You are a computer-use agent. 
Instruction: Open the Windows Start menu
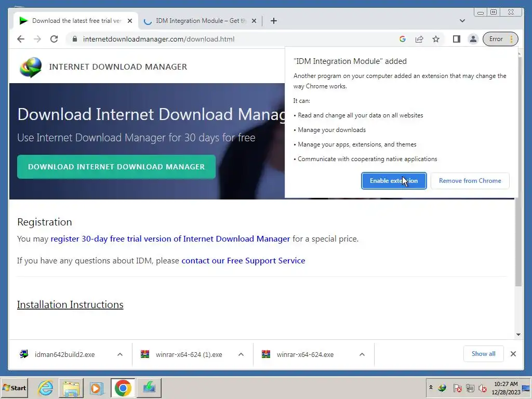point(15,388)
